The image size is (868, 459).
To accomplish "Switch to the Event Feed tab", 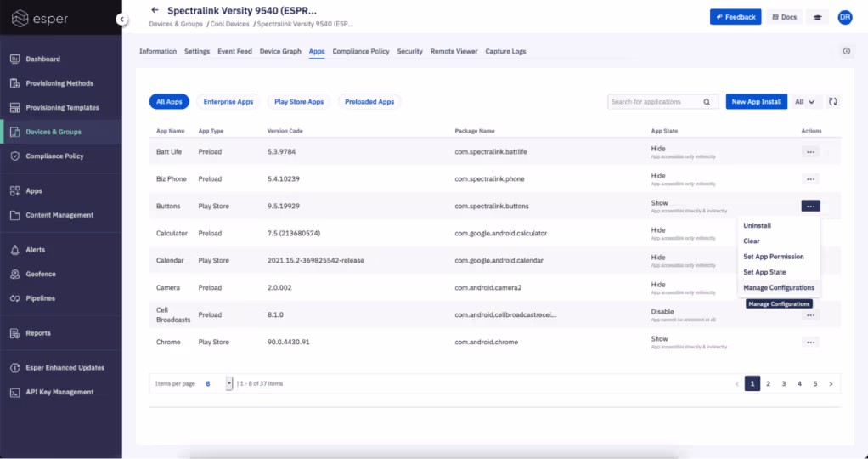I will [x=234, y=51].
